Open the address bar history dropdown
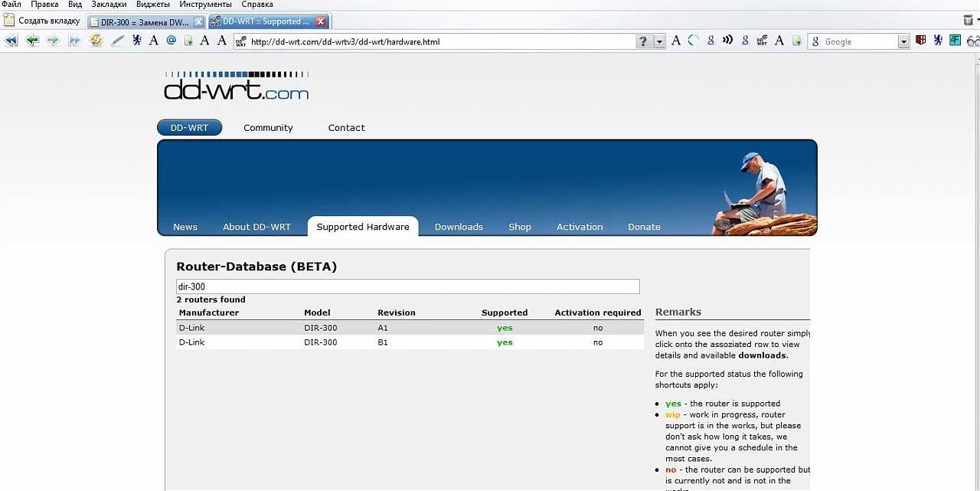Image resolution: width=980 pixels, height=491 pixels. point(660,41)
